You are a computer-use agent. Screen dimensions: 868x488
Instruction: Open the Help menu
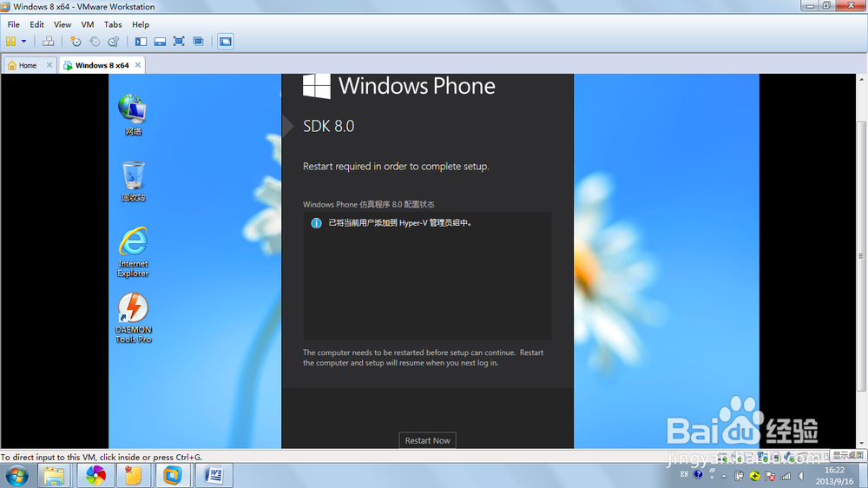pos(141,24)
